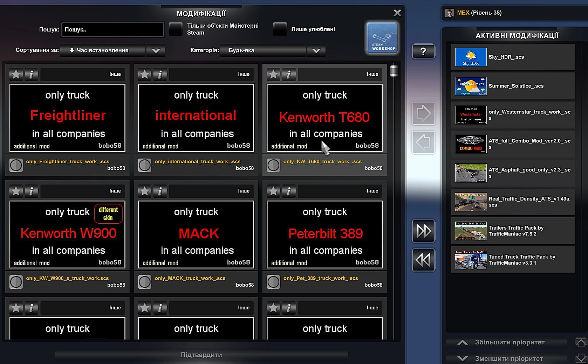
Task: Favorite the Kenworth W900 mod
Action: pyautogui.click(x=16, y=191)
